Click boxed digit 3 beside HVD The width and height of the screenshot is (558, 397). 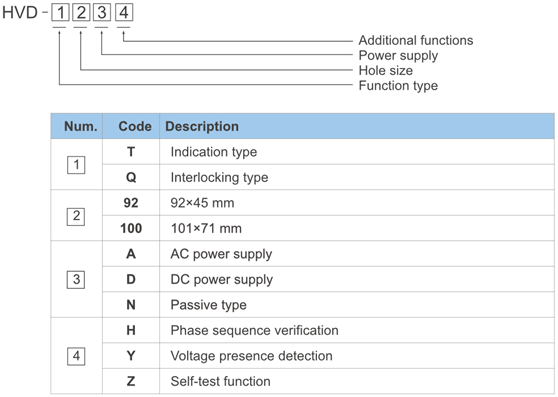point(102,12)
